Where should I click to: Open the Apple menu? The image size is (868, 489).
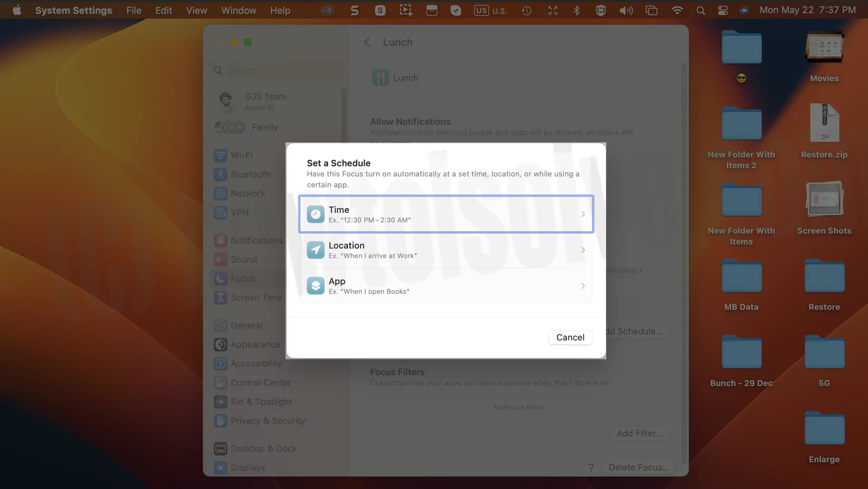tap(17, 10)
